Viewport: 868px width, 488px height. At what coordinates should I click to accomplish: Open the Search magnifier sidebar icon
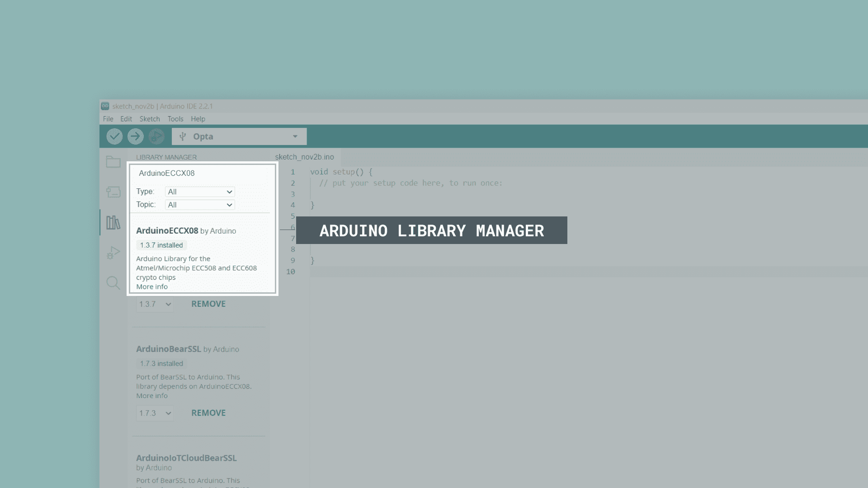tap(113, 283)
